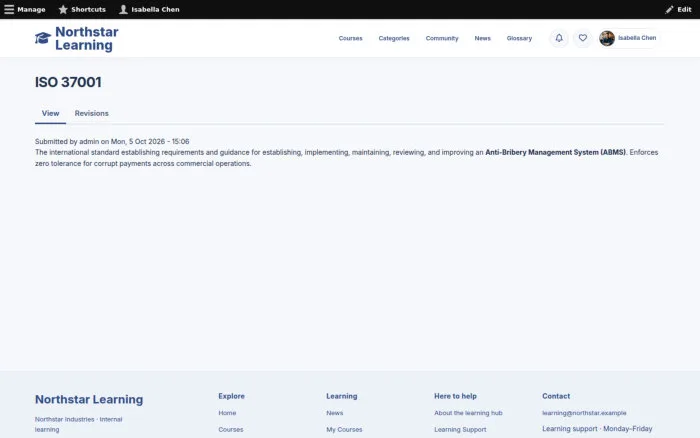This screenshot has height=438, width=700.
Task: Click Manage label in admin toolbar
Action: click(x=31, y=9)
